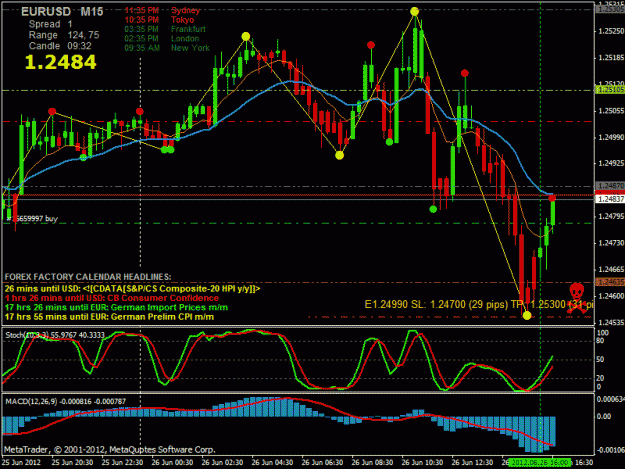
Task: Click the FOREX FACTORY CALENDAR HEADLINES heading
Action: (88, 277)
